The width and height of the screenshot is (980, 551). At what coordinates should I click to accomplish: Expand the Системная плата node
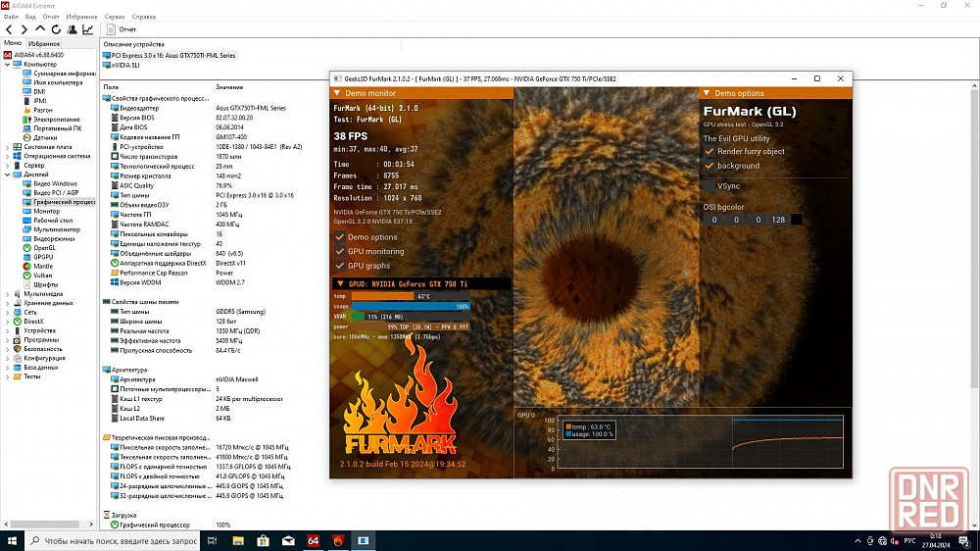(8, 147)
